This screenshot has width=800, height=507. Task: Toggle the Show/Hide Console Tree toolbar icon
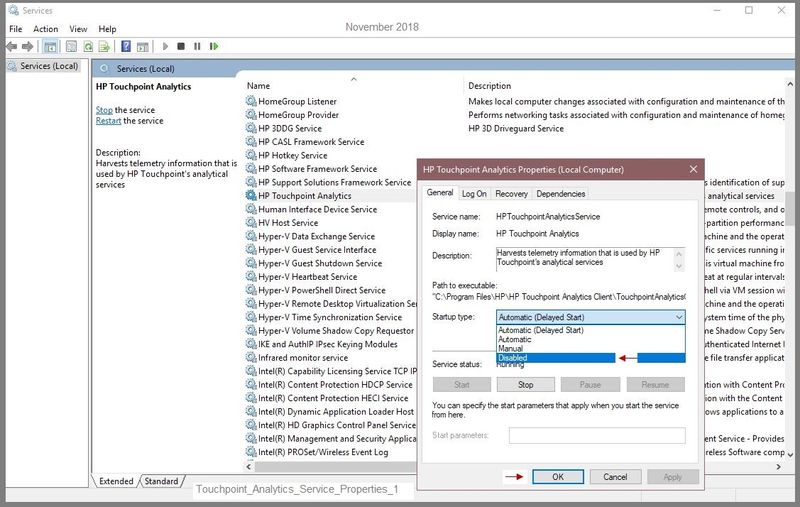[50, 47]
